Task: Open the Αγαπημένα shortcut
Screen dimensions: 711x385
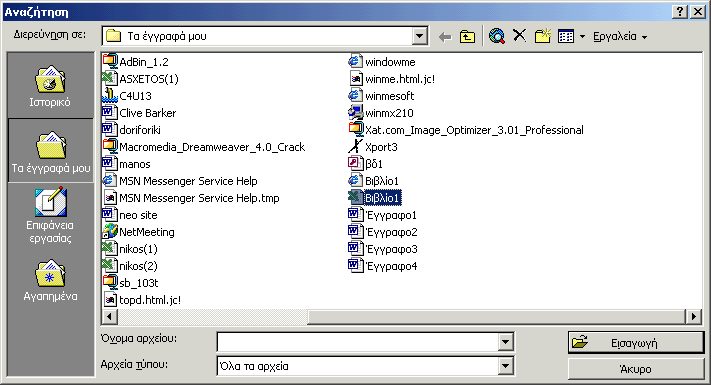Action: [x=50, y=280]
